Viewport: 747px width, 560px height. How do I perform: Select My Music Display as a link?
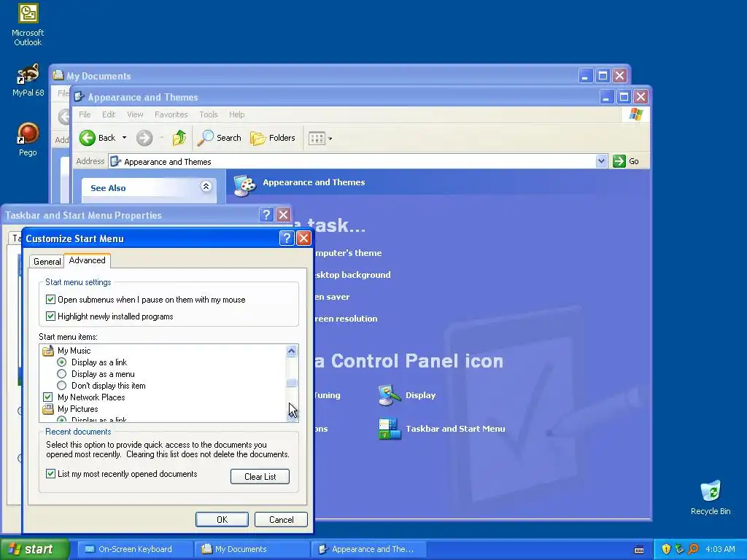coord(61,362)
